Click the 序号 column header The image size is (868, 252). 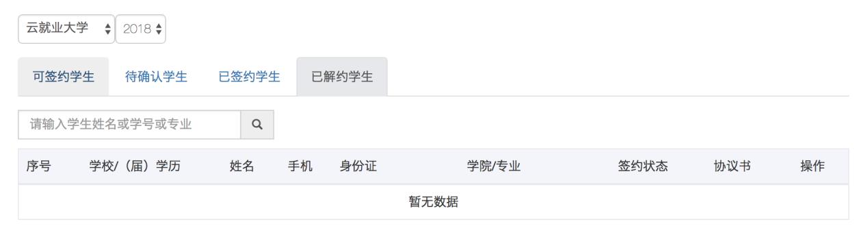click(x=39, y=166)
